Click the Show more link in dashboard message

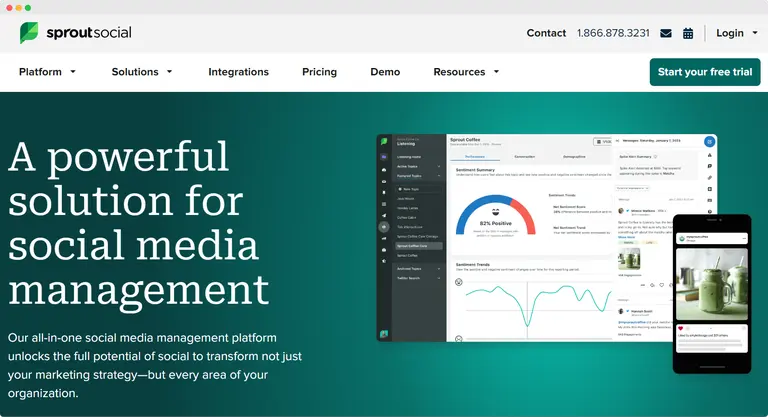626,237
